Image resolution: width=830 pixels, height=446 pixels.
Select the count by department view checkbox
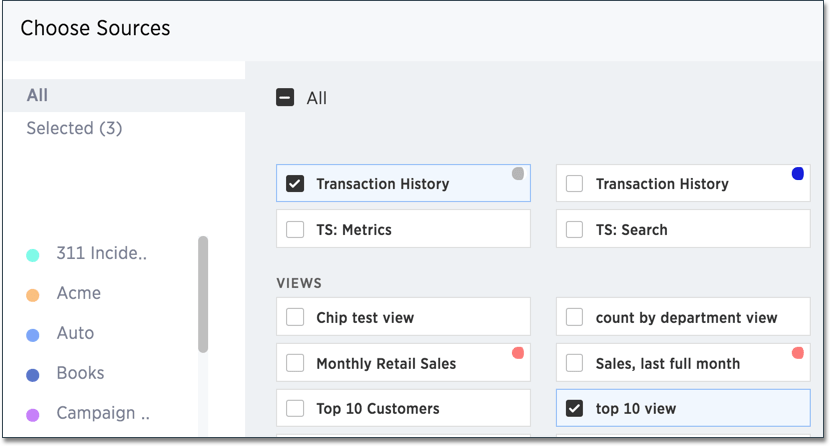point(574,317)
